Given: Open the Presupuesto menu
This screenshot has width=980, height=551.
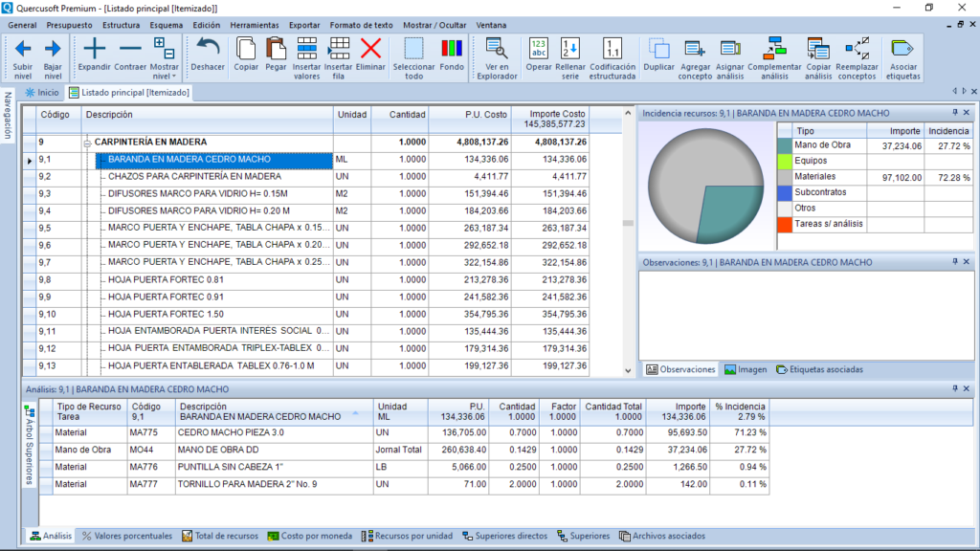Looking at the screenshot, I should pos(69,25).
